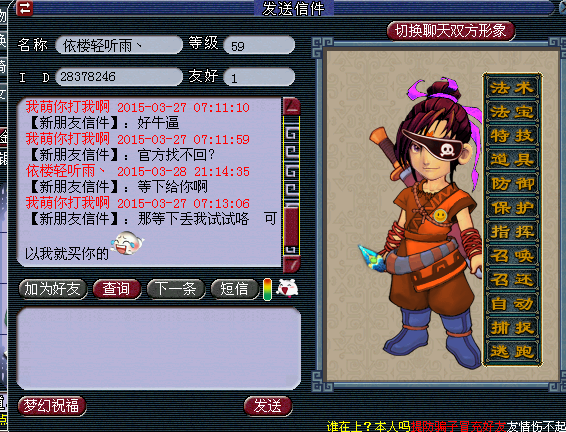Click the 梦幻祝福 blessing button
Screen dimensions: 566x432
52,406
